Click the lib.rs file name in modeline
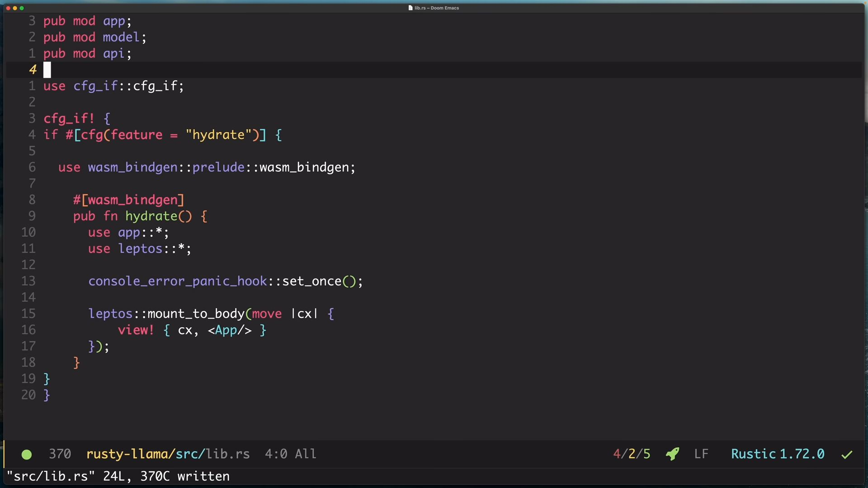 tap(228, 454)
